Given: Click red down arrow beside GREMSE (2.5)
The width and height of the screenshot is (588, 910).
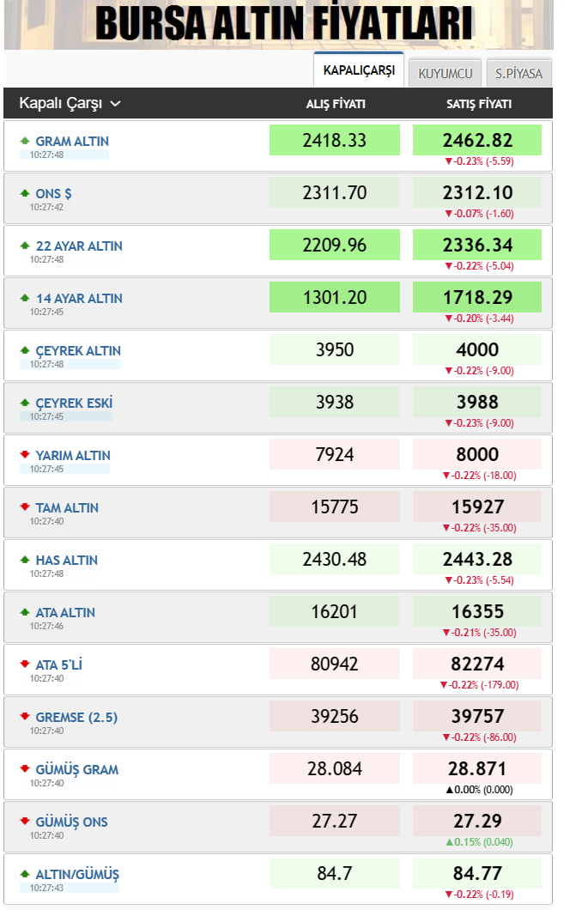Looking at the screenshot, I should coord(25,717).
